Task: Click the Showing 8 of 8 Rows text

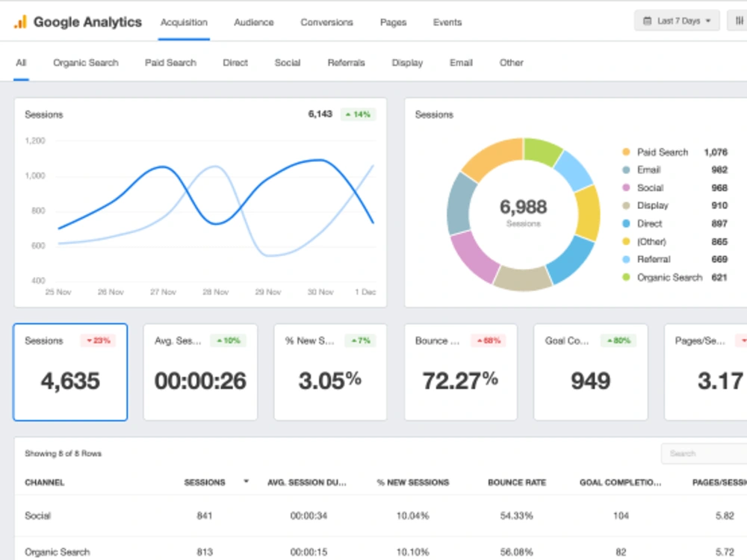Action: (x=63, y=453)
